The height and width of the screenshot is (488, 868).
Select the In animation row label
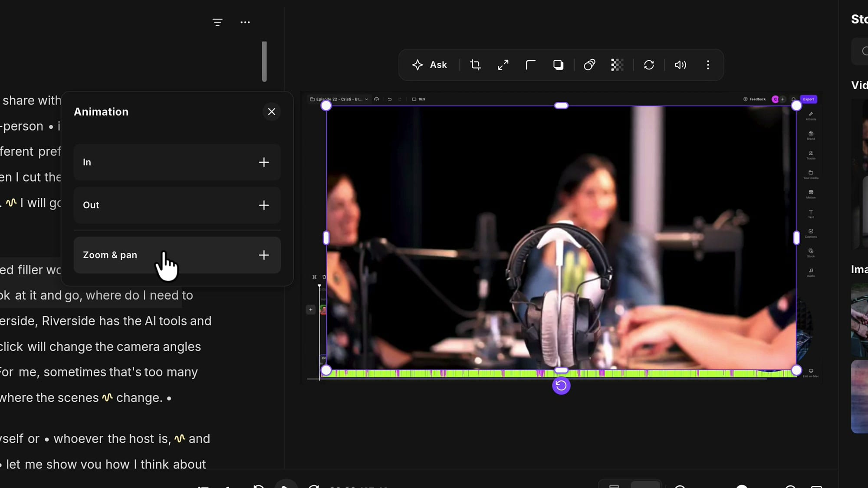87,162
